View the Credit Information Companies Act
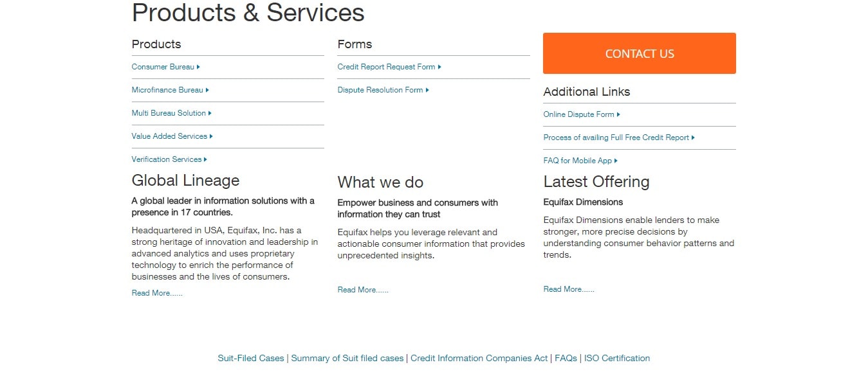This screenshot has height=383, width=868. [x=479, y=359]
